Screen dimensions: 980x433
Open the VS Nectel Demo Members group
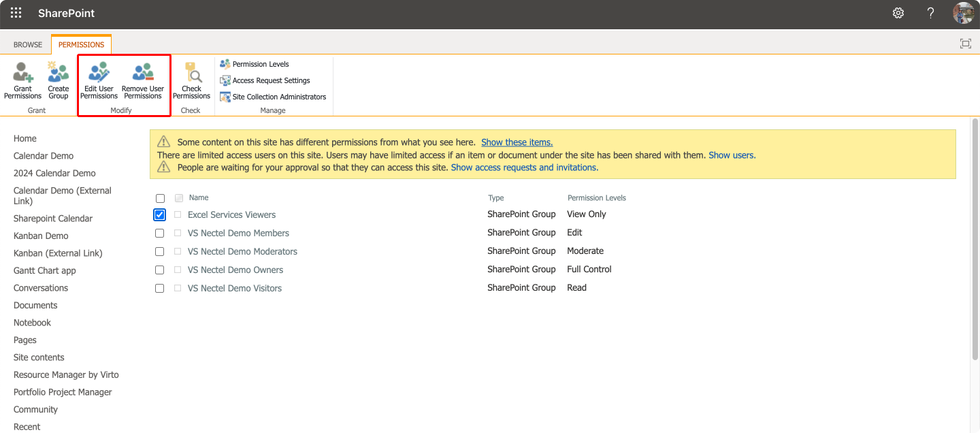click(x=238, y=233)
